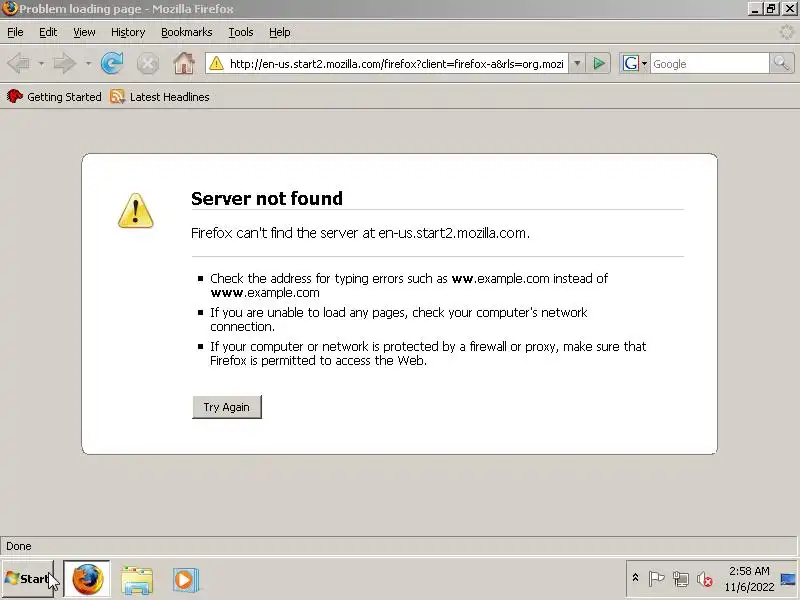The height and width of the screenshot is (600, 800).
Task: Click the Action Center flag icon
Action: coord(656,579)
